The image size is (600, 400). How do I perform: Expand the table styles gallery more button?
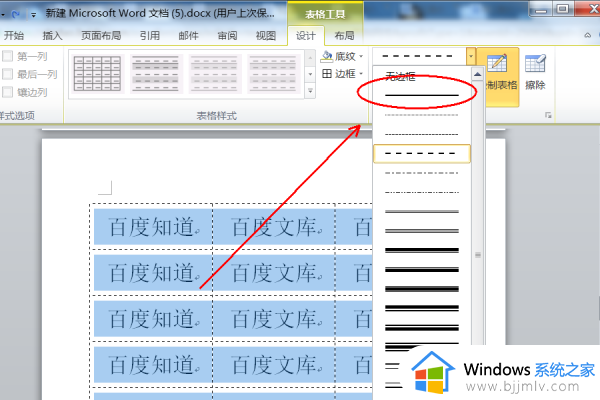tap(310, 91)
